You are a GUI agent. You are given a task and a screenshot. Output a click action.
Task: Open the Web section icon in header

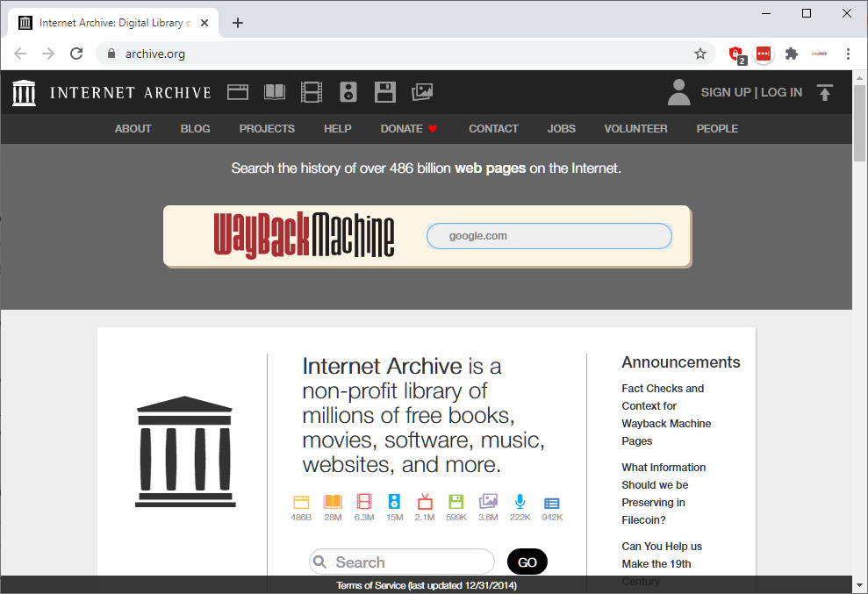tap(238, 92)
